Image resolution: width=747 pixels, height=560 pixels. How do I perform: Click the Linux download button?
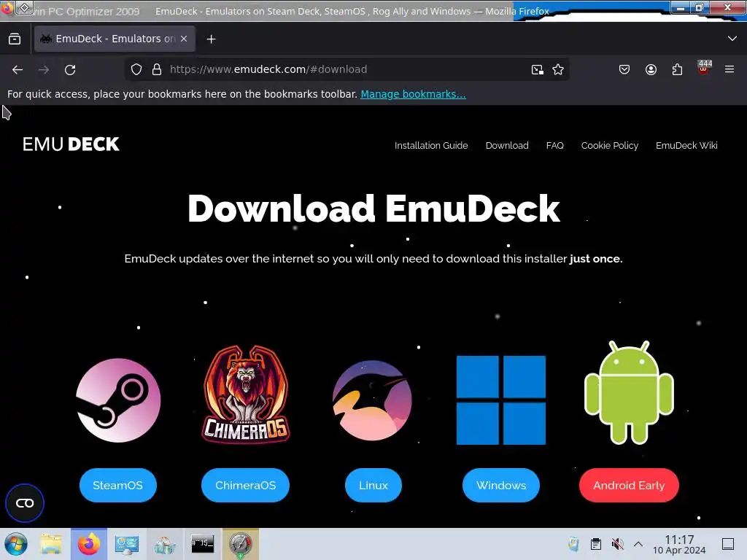[373, 485]
